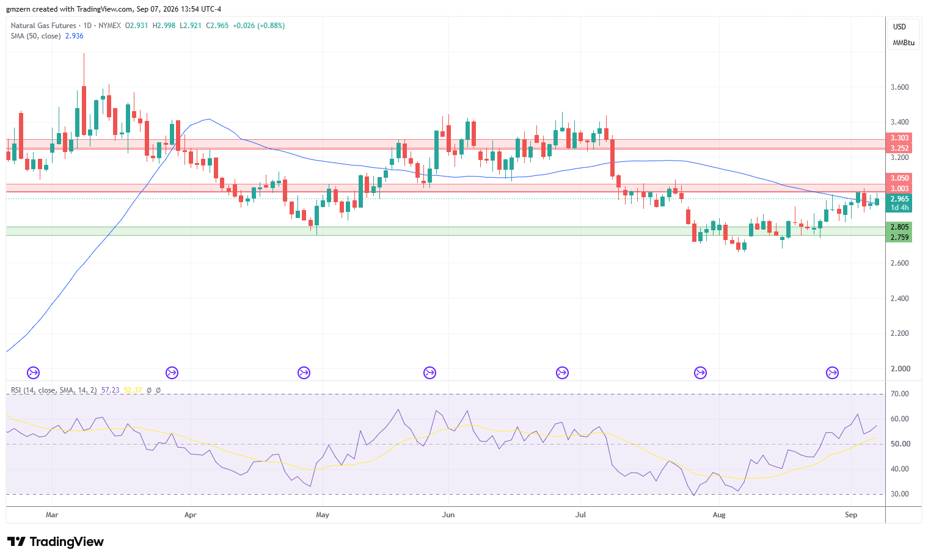Select the contract rollover marker just before Jun

click(x=429, y=373)
